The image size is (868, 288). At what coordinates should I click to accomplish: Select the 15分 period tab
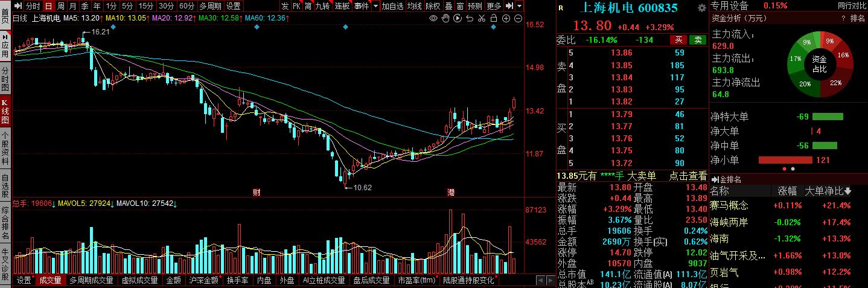146,6
